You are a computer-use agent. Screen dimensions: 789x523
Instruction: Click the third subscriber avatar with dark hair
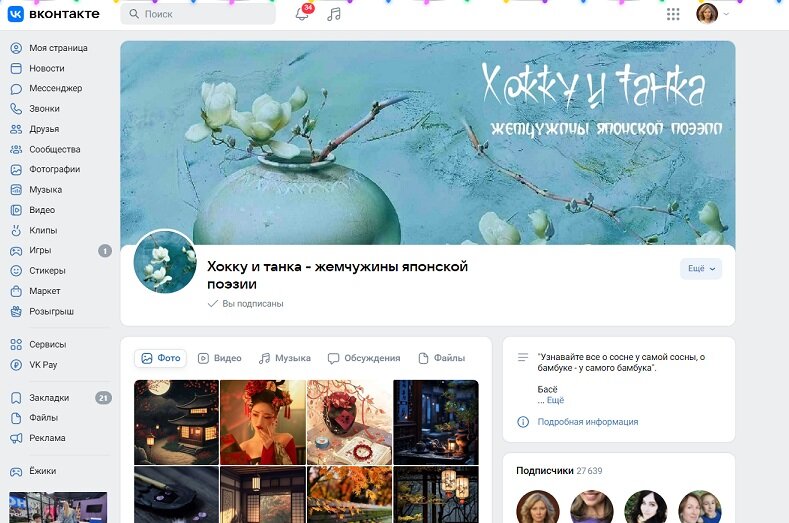tap(646, 507)
